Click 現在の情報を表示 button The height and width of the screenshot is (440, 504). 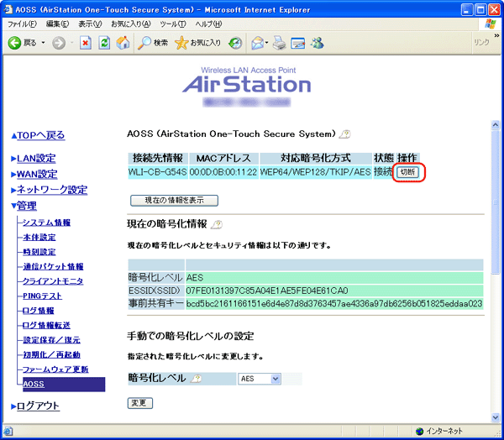(x=174, y=200)
